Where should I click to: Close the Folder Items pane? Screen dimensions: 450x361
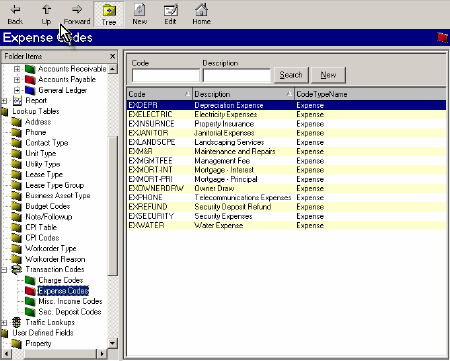(112, 56)
